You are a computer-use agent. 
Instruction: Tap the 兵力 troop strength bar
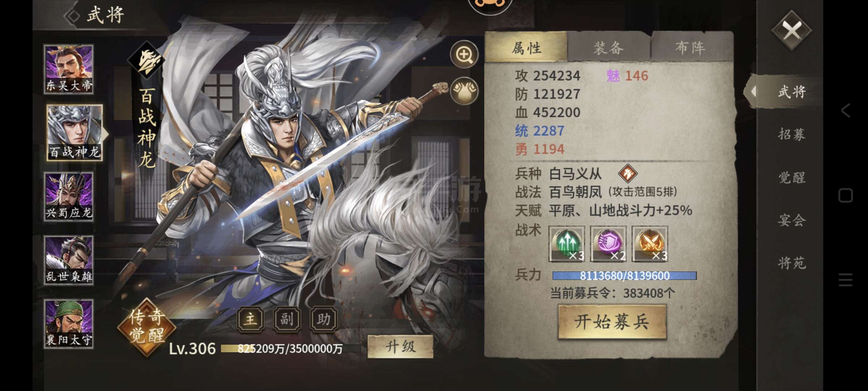[624, 276]
